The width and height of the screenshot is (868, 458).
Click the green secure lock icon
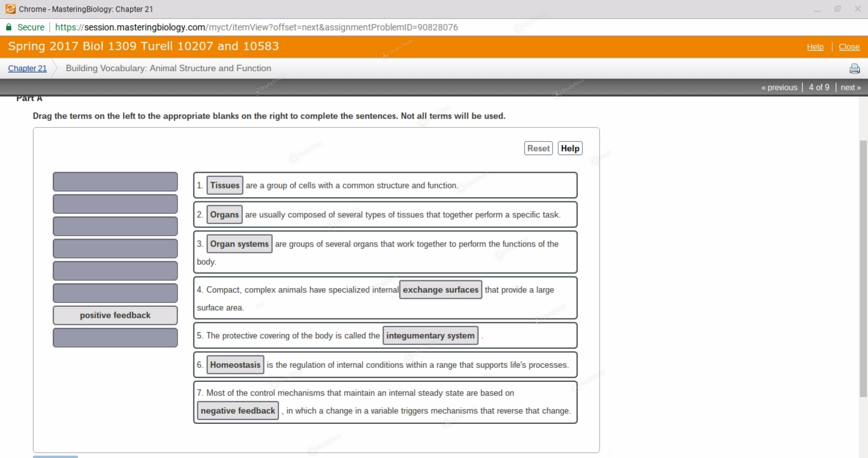[x=9, y=27]
